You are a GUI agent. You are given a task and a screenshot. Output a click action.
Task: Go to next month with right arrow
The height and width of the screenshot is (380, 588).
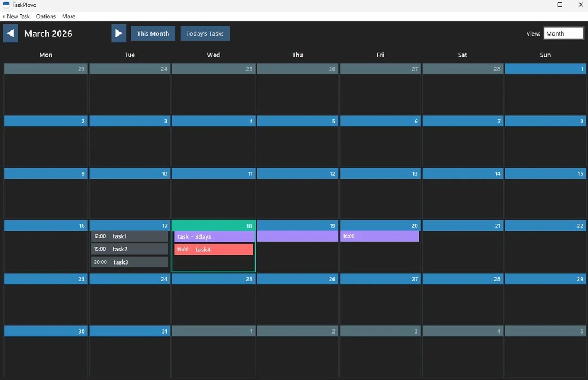pos(118,33)
